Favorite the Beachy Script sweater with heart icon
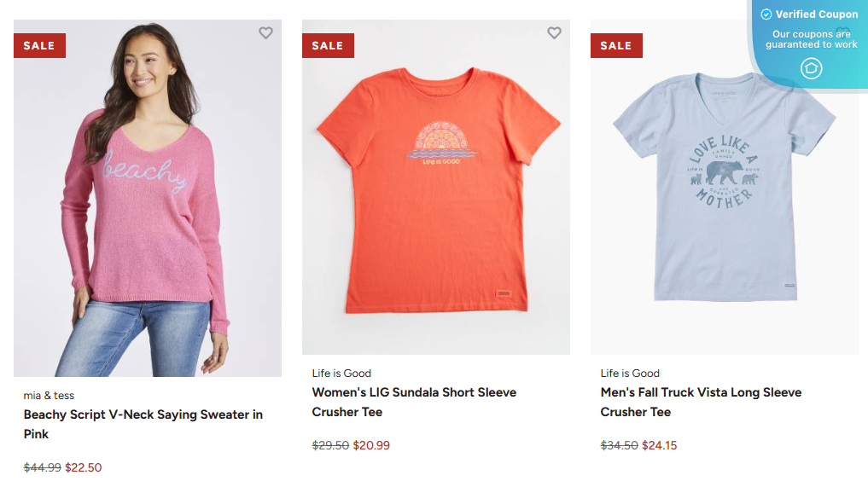 pyautogui.click(x=265, y=33)
